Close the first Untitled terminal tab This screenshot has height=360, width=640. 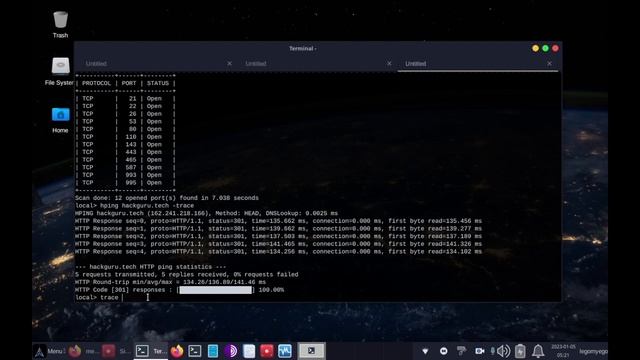229,63
